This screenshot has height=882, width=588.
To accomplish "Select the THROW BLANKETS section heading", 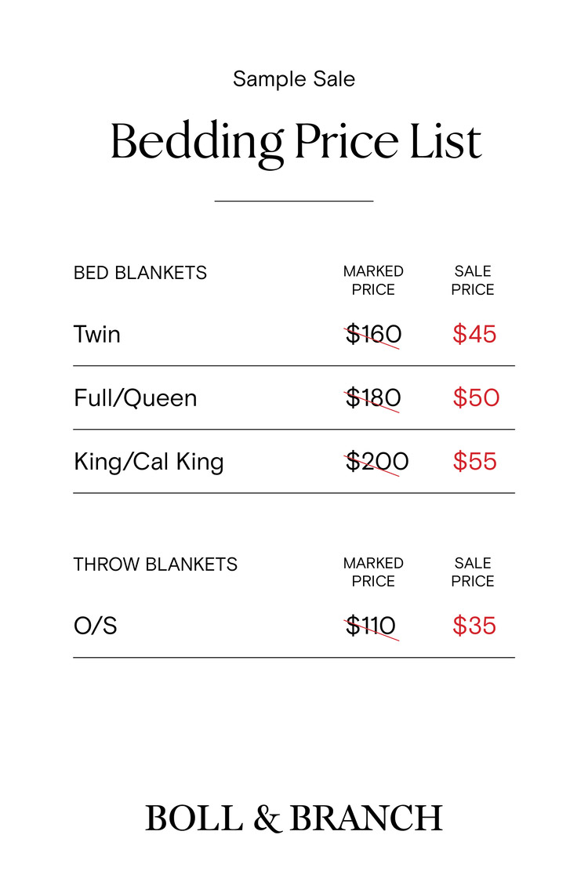I will click(x=155, y=564).
